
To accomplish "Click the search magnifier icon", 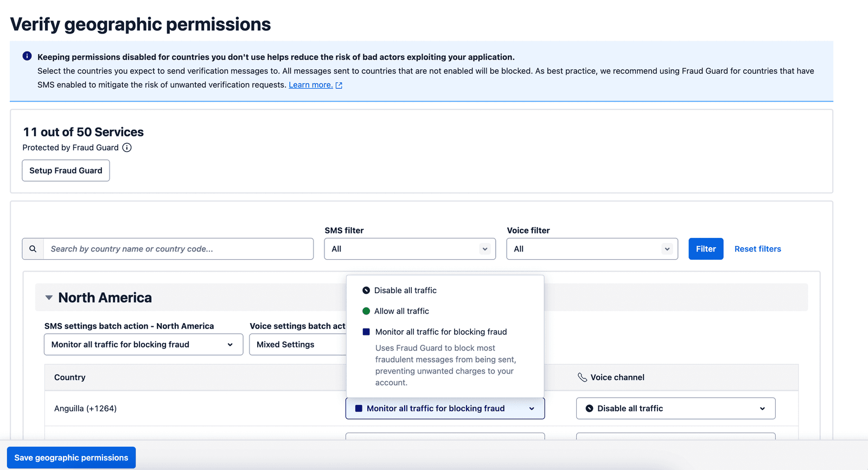I will [33, 249].
